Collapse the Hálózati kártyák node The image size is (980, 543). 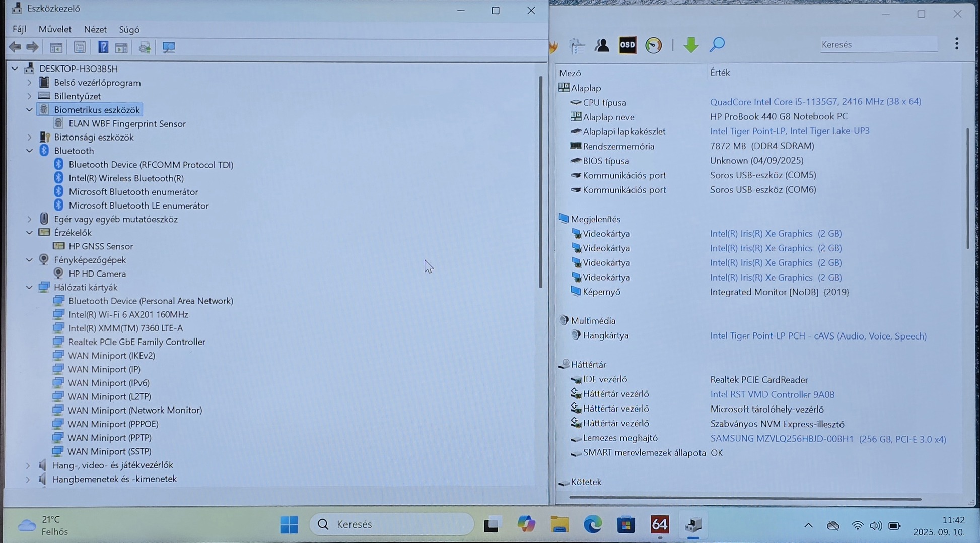coord(29,287)
